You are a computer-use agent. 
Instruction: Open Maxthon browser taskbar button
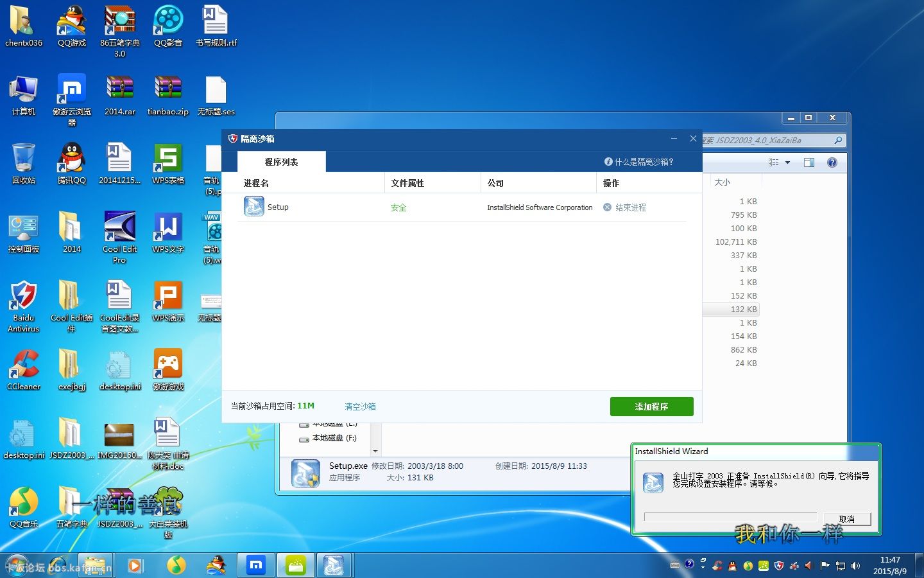[x=256, y=565]
